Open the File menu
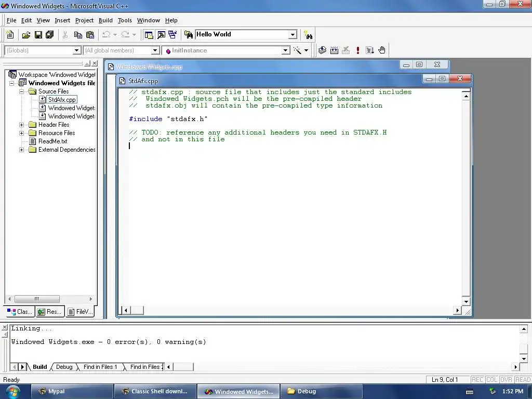The width and height of the screenshot is (532, 399). pos(11,20)
